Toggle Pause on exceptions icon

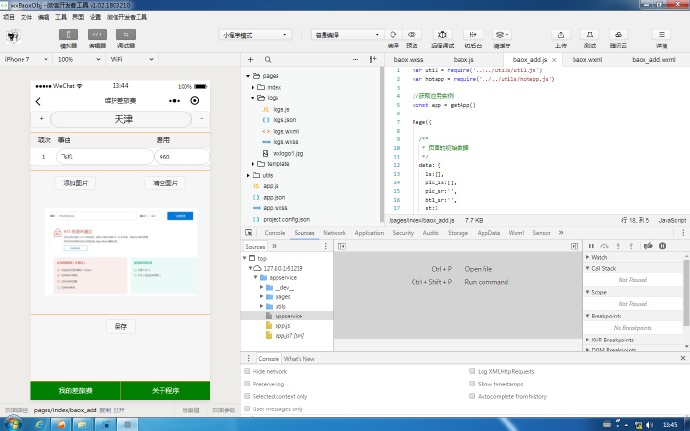pyautogui.click(x=662, y=246)
